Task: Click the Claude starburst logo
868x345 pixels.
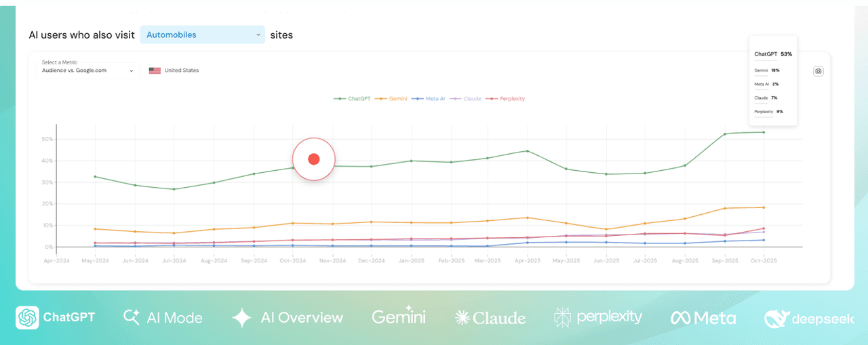Action: click(462, 317)
